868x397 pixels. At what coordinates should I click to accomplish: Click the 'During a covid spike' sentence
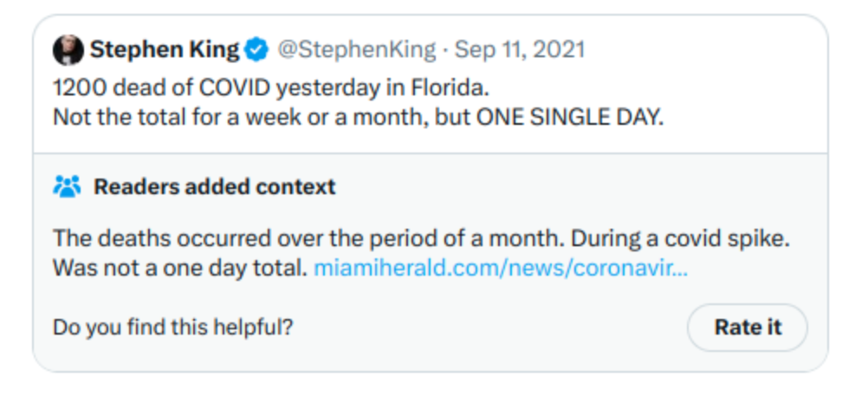[x=680, y=239]
